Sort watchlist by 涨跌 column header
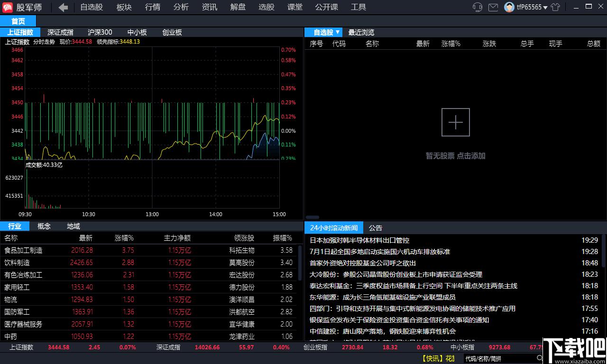Screen dimensions: 607x364 click(489, 44)
